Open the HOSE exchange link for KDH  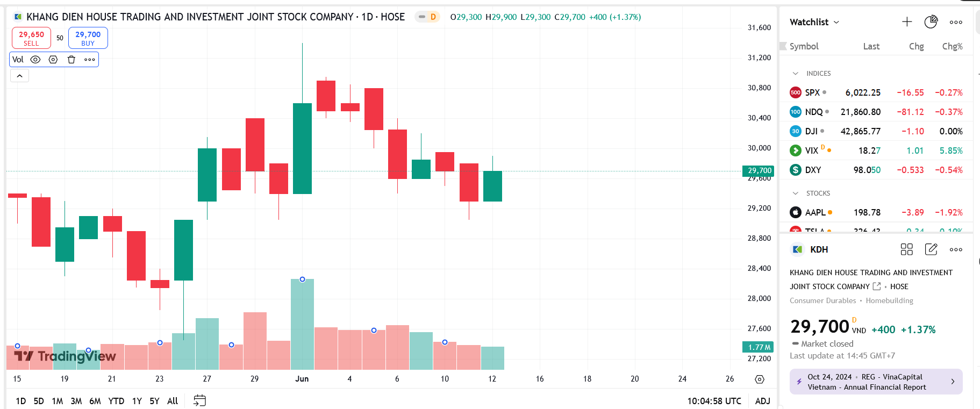coord(877,286)
